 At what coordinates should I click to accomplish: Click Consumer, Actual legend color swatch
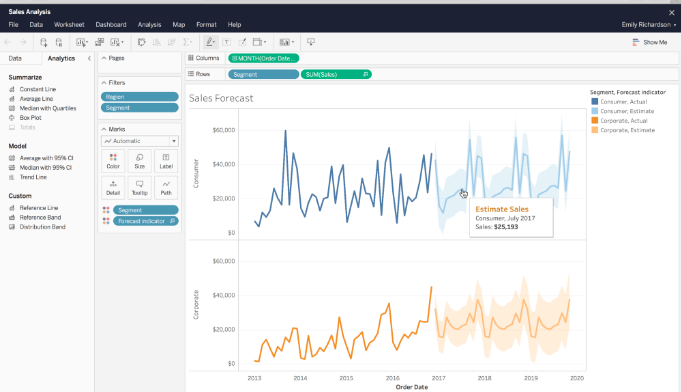pos(595,101)
